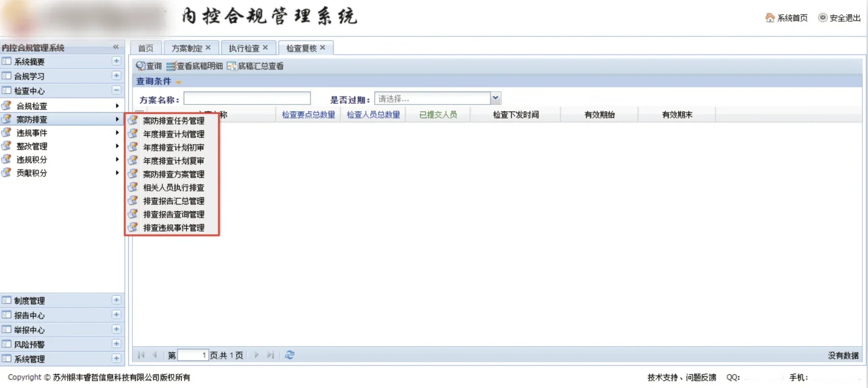Screen dimensions: 868x388
Task: Sort by the 检查要点总数量 column header
Action: [x=309, y=115]
